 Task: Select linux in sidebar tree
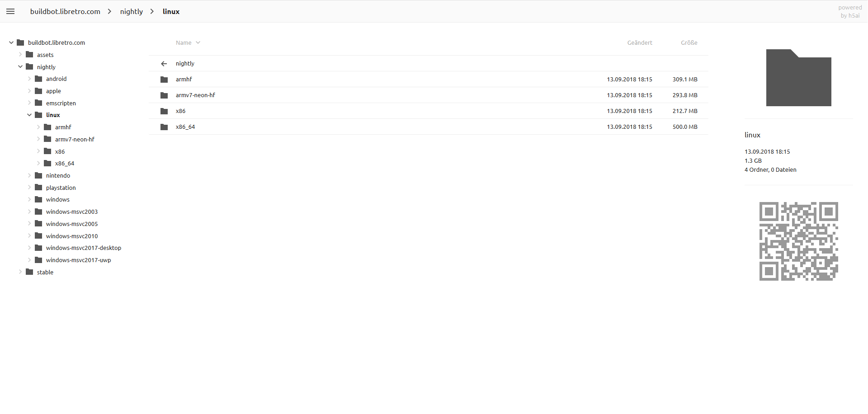(53, 115)
